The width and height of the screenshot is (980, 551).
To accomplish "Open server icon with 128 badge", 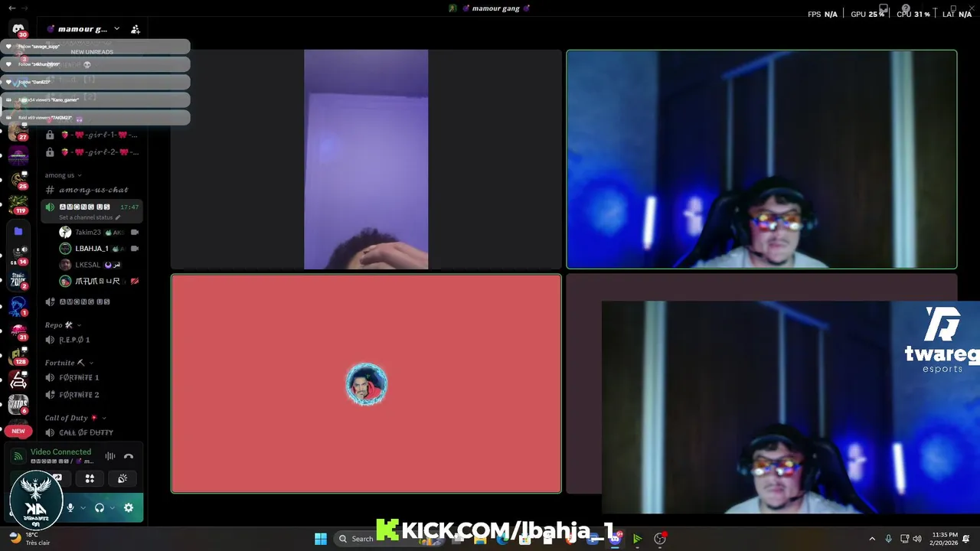I will tap(18, 354).
